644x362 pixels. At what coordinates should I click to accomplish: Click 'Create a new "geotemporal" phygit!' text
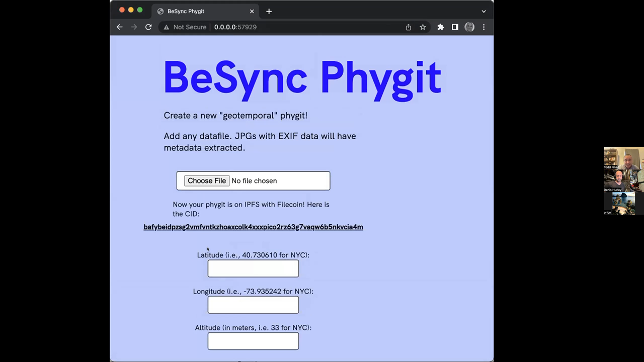(235, 116)
